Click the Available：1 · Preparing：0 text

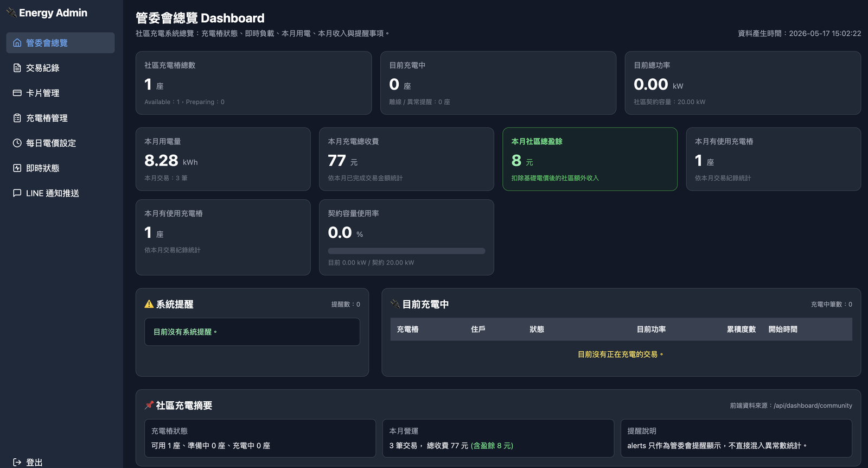click(x=184, y=102)
